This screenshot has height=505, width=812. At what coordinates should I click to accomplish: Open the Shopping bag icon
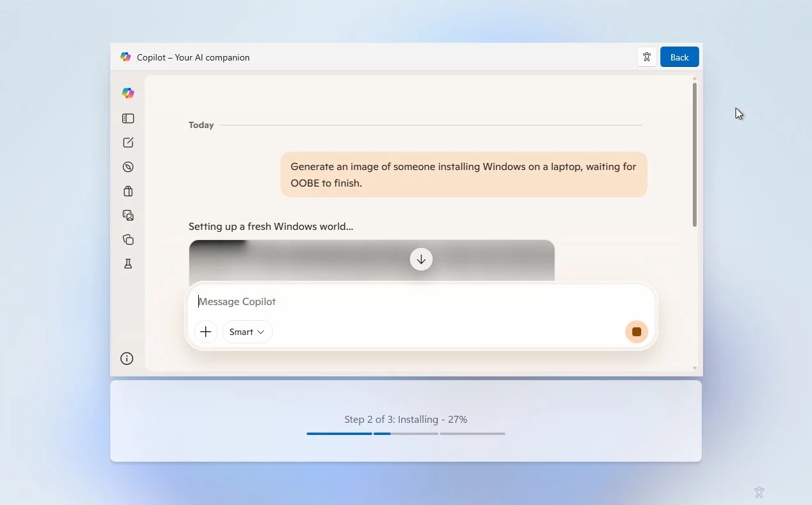128,191
